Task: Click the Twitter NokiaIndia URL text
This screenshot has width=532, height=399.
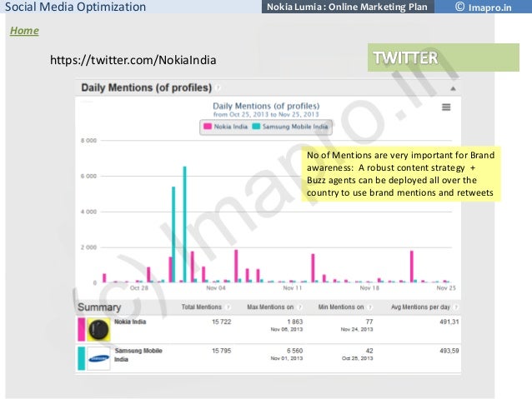Action: tap(133, 60)
